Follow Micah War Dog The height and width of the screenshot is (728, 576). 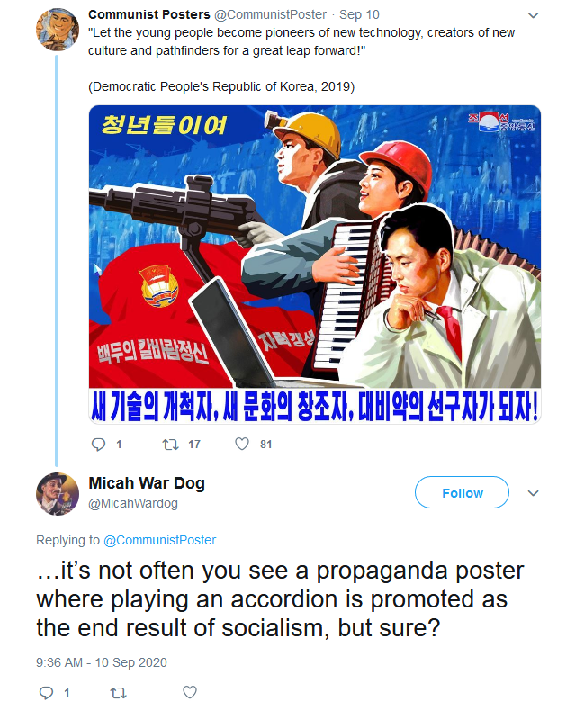[462, 492]
